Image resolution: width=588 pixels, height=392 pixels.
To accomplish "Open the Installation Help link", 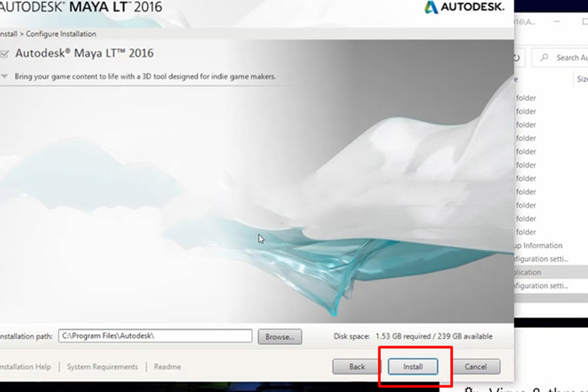I will (x=25, y=367).
